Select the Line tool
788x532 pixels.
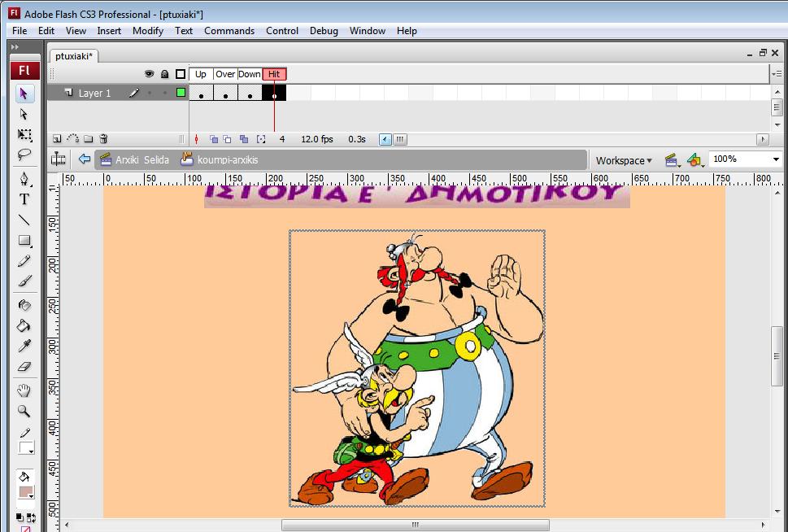(x=24, y=220)
